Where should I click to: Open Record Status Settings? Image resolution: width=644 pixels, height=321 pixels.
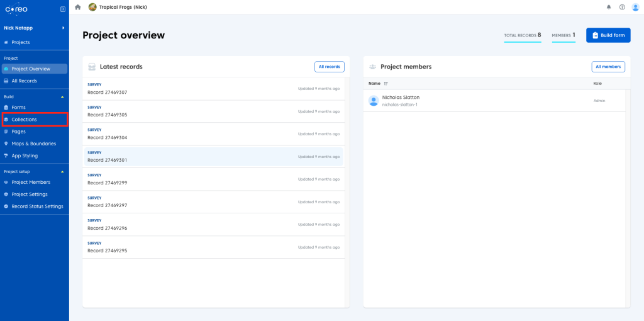coord(37,206)
